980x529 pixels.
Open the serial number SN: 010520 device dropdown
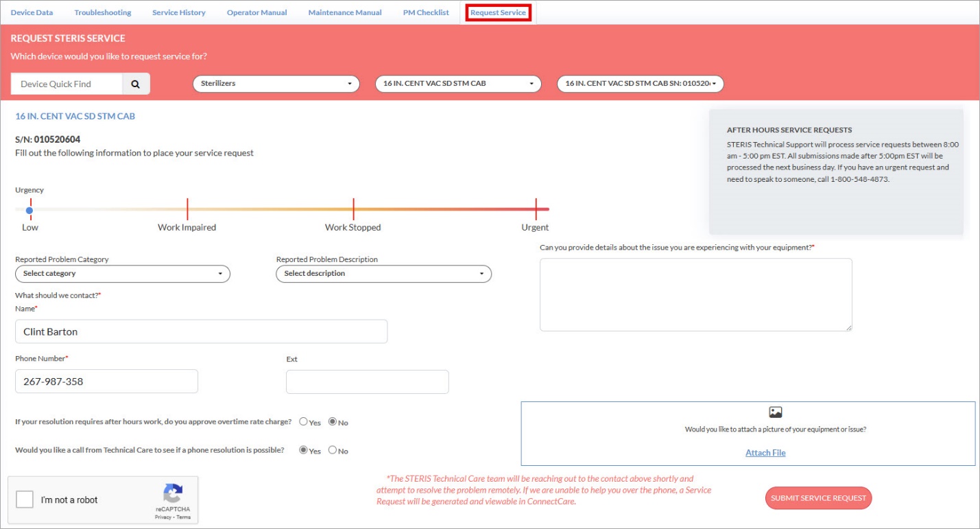[x=641, y=84]
